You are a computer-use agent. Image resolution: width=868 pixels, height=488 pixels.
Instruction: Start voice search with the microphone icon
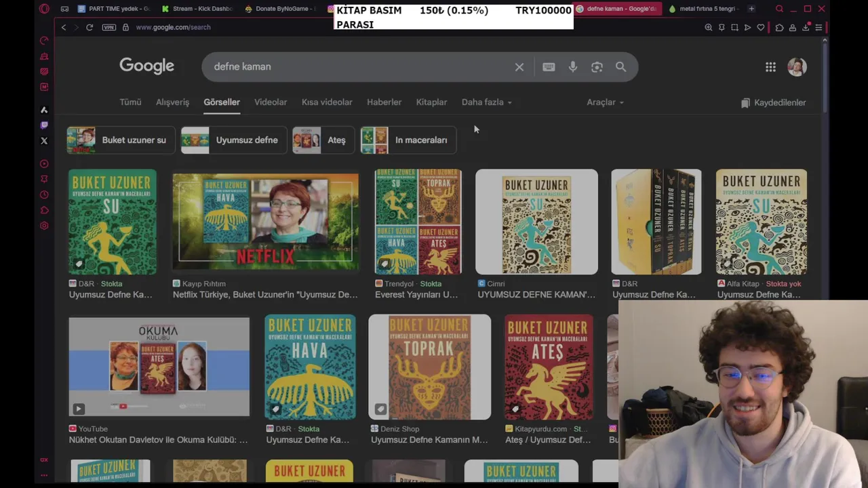(573, 67)
